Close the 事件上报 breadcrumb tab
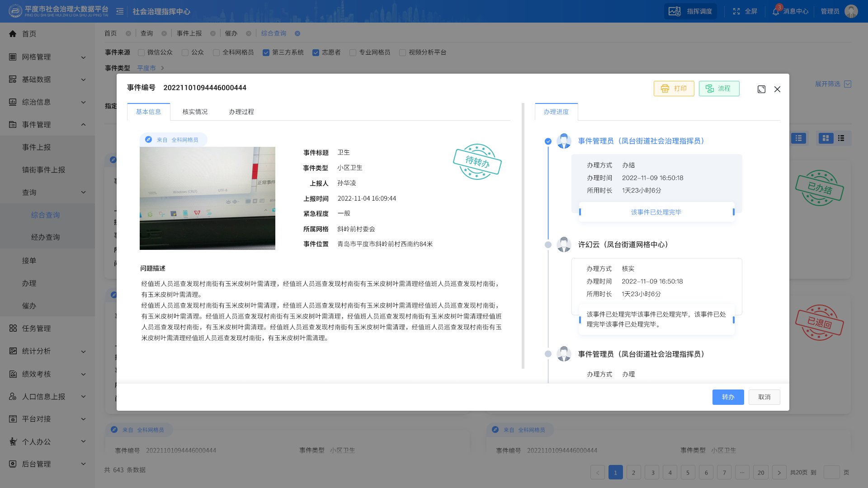 pos(213,33)
